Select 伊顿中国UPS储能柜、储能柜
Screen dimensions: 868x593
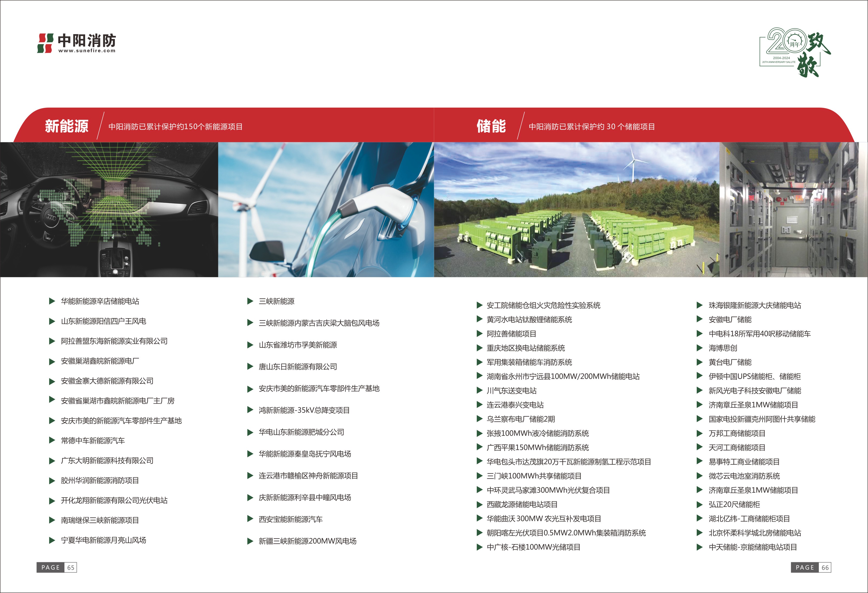point(754,376)
